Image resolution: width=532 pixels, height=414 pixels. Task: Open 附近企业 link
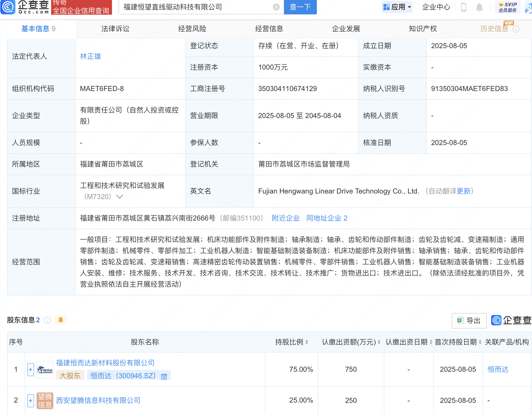(286, 218)
